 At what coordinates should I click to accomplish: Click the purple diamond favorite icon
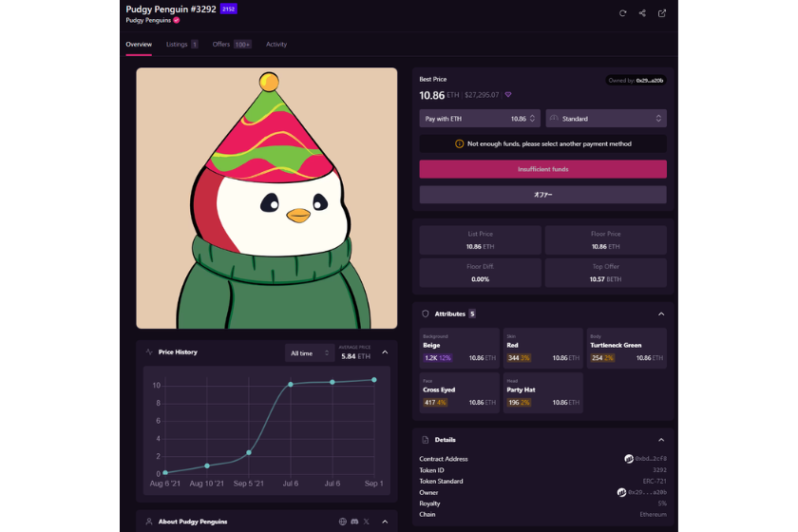coord(508,95)
